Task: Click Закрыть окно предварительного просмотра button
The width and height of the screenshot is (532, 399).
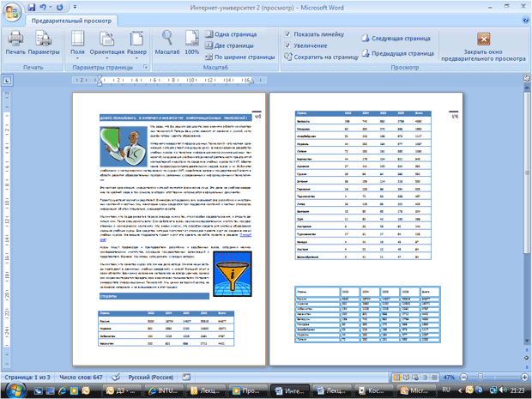Action: (484, 47)
